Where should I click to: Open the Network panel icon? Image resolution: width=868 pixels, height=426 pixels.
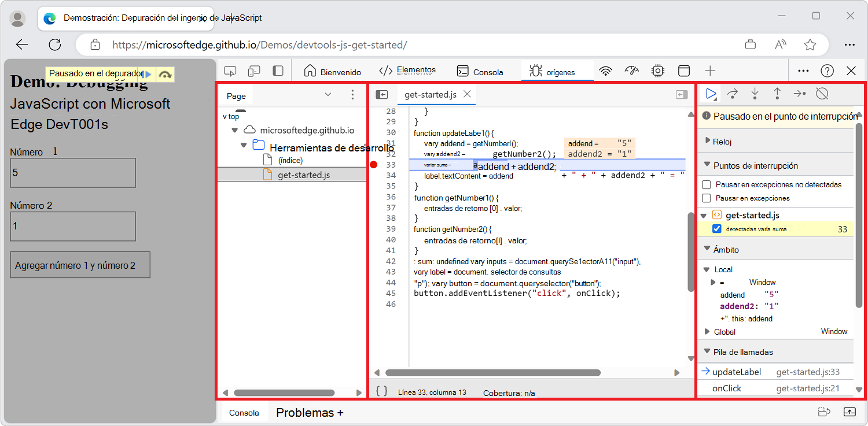click(605, 70)
